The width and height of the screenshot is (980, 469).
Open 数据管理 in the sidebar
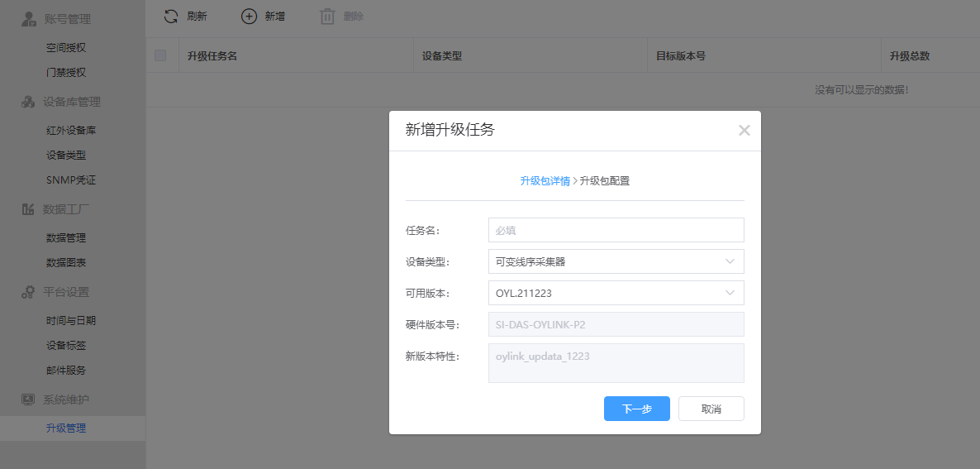66,237
